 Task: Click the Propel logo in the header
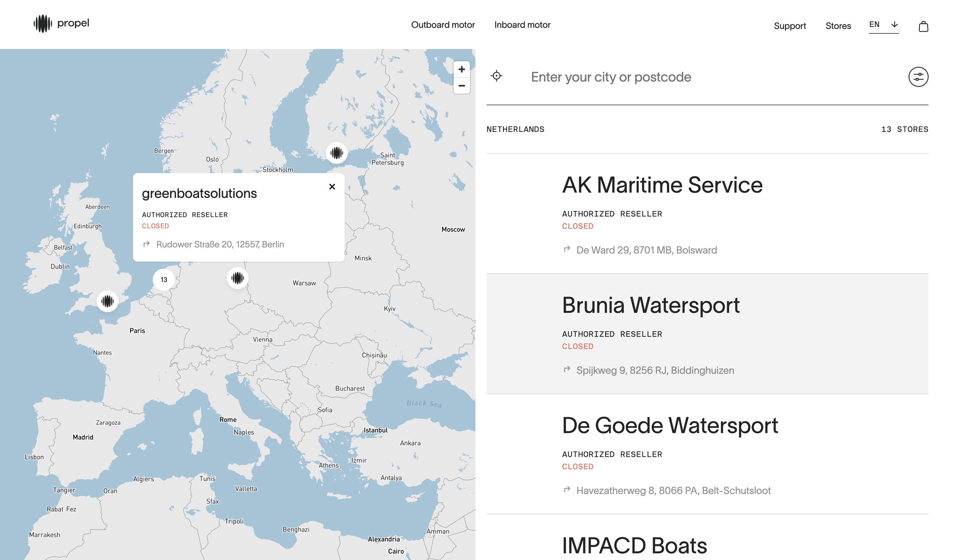click(62, 24)
